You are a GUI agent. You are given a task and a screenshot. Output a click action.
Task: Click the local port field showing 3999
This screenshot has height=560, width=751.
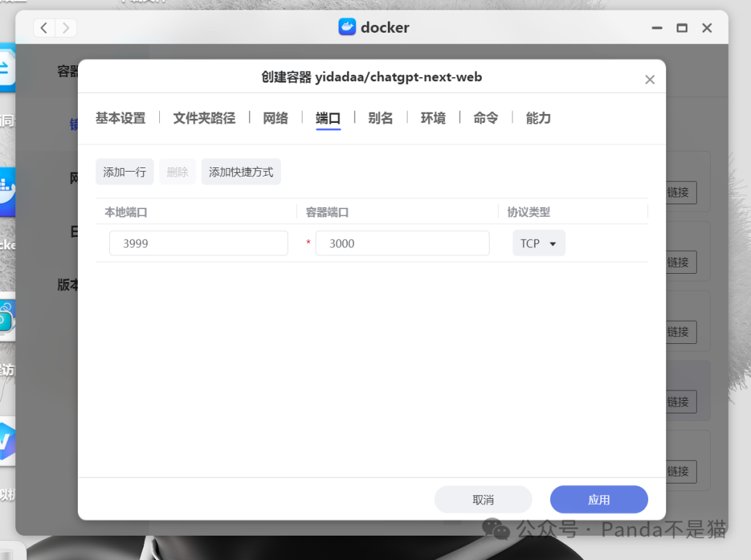pos(198,243)
